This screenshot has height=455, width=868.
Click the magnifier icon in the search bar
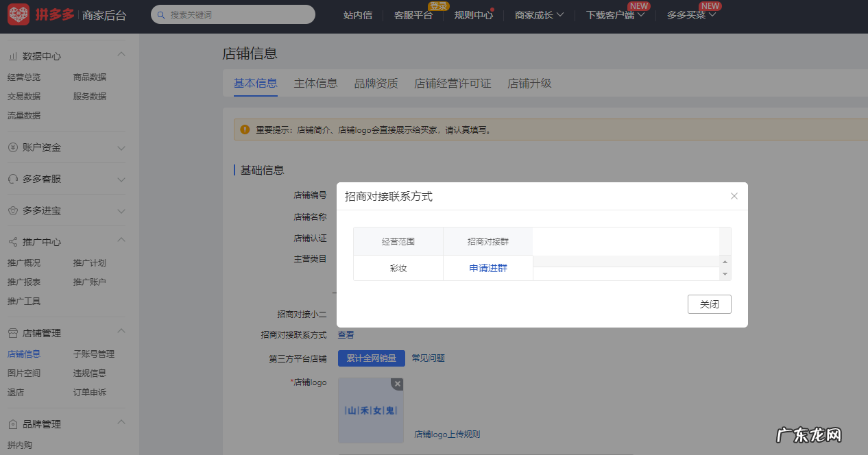tap(160, 14)
